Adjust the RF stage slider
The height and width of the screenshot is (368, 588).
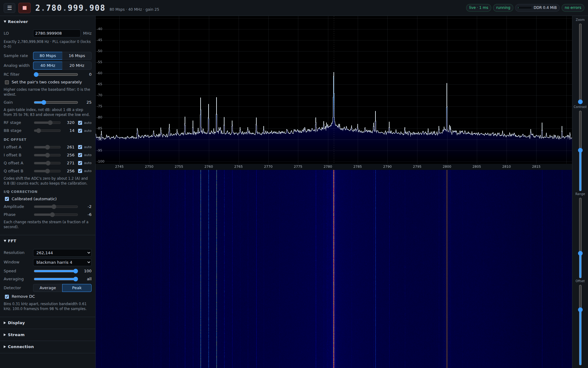click(x=47, y=123)
